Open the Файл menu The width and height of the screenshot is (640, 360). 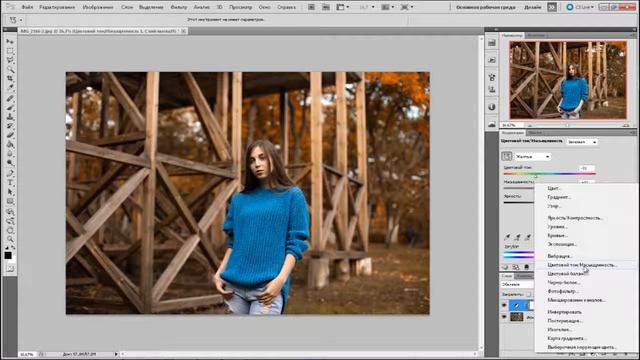click(27, 7)
